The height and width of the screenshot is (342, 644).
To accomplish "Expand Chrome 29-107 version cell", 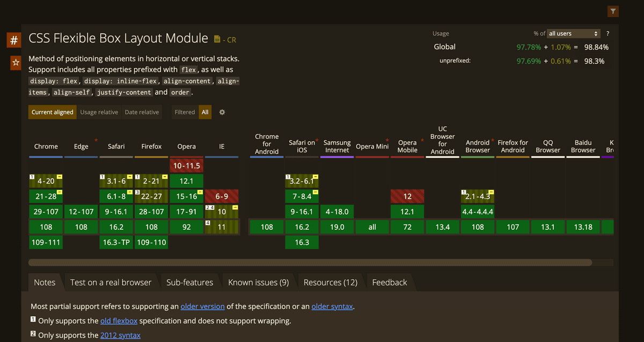I will 46,212.
